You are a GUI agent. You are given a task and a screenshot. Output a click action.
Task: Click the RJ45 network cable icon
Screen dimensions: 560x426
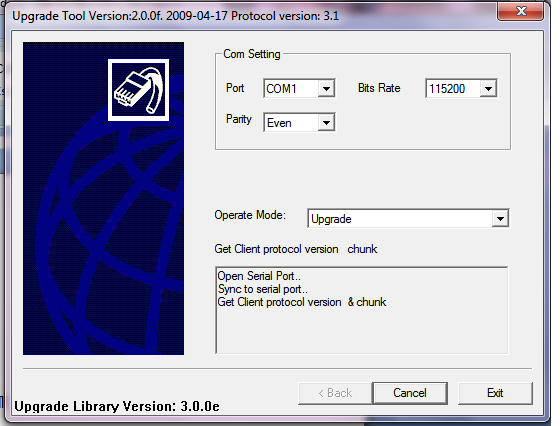[139, 90]
